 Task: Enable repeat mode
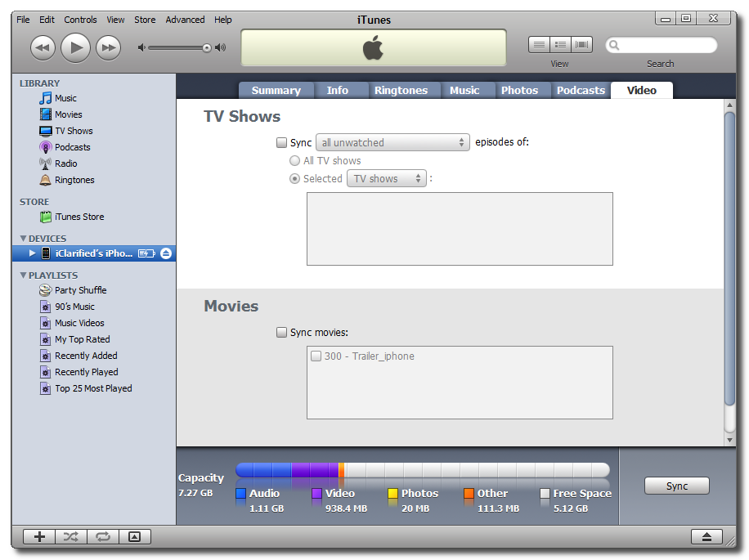pos(102,537)
